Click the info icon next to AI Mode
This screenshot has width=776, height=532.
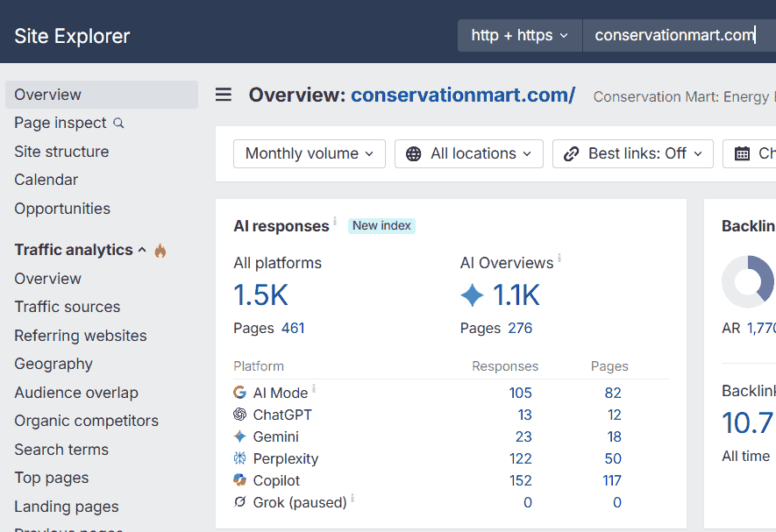pos(314,388)
